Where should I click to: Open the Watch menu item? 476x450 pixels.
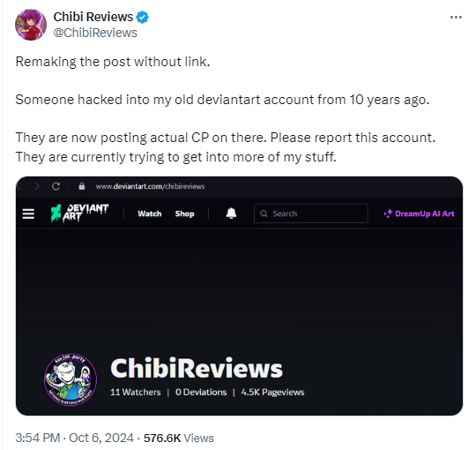[x=150, y=214]
